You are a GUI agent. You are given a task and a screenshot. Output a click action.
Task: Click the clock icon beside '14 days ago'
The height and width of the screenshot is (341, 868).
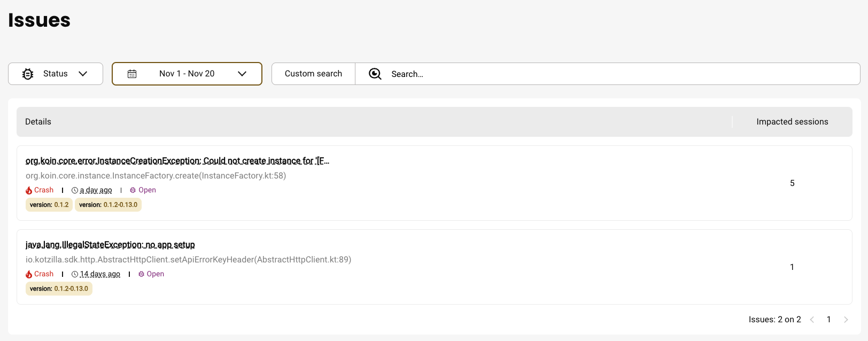[x=75, y=274]
